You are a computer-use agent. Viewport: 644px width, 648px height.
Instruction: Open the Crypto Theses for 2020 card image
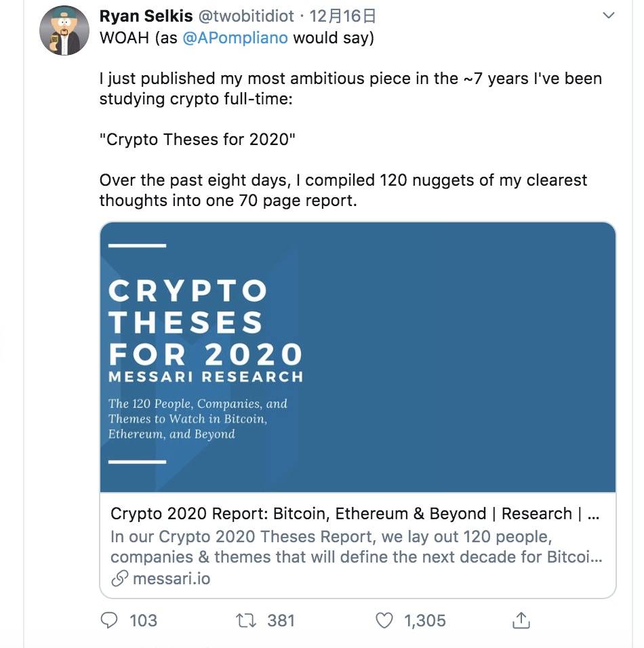tap(357, 357)
